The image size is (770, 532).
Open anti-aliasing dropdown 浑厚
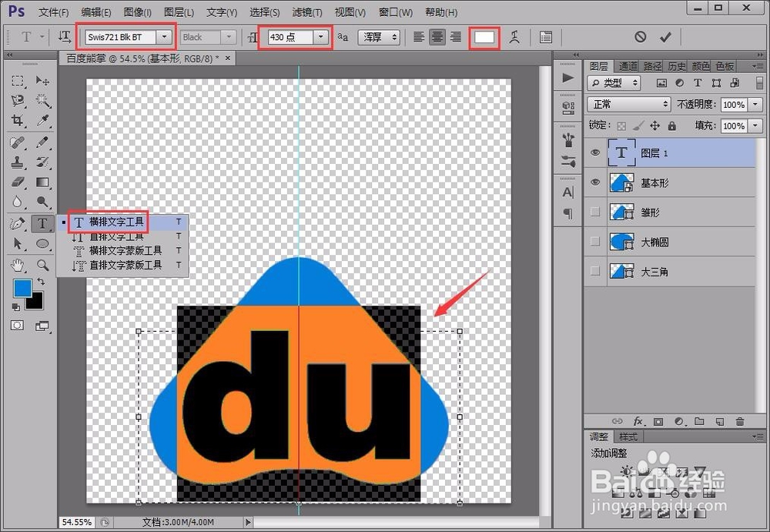coord(379,37)
